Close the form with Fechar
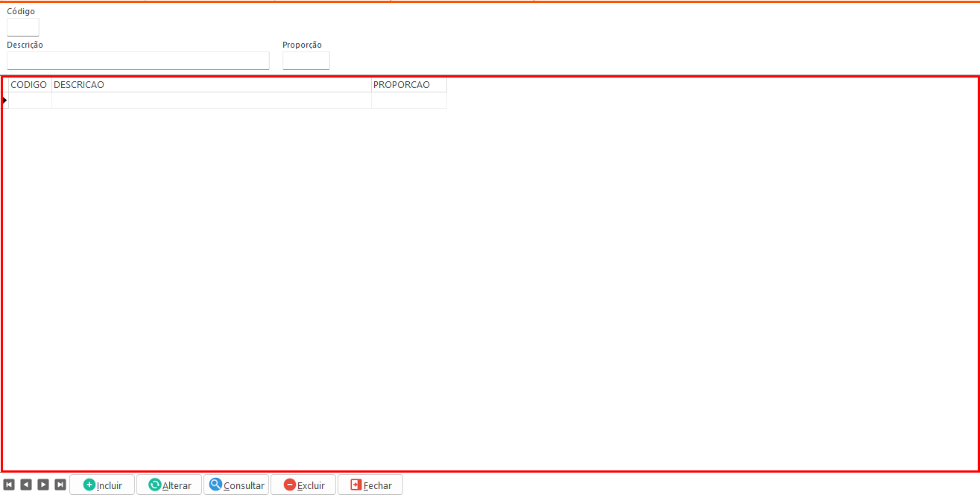The width and height of the screenshot is (980, 495). tap(370, 485)
